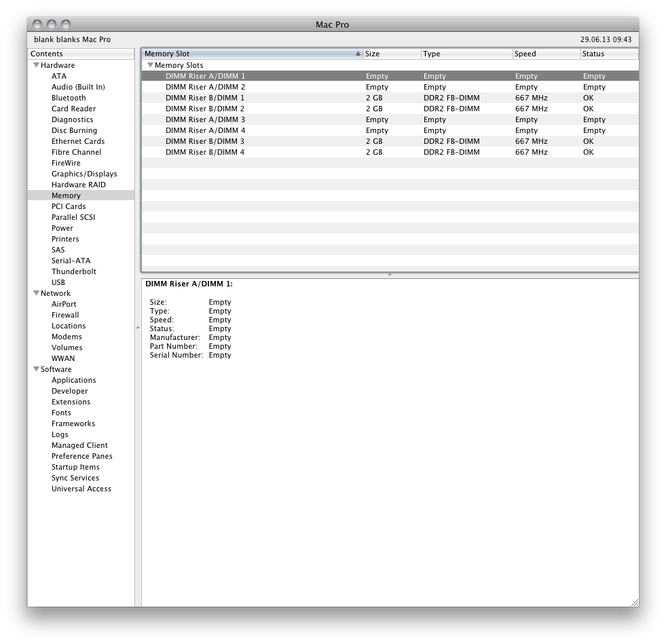This screenshot has width=666, height=644.
Task: Collapse the Software section triangle
Action: [x=37, y=369]
